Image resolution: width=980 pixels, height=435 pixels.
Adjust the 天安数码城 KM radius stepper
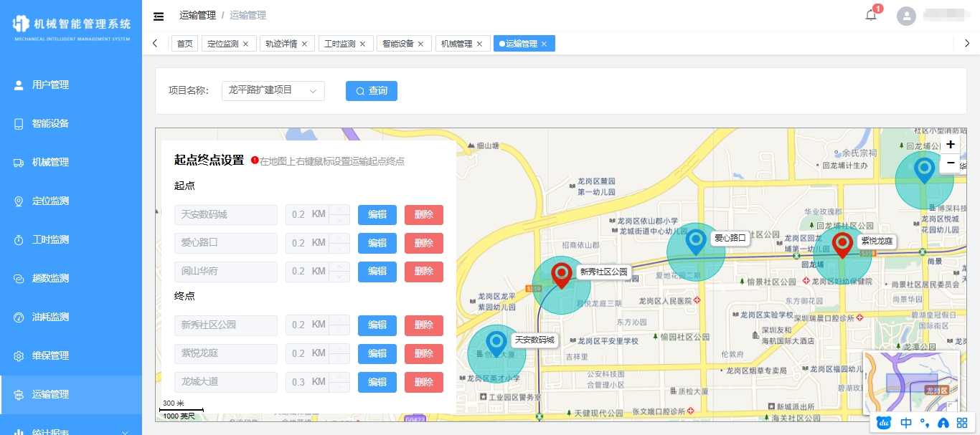click(x=318, y=215)
